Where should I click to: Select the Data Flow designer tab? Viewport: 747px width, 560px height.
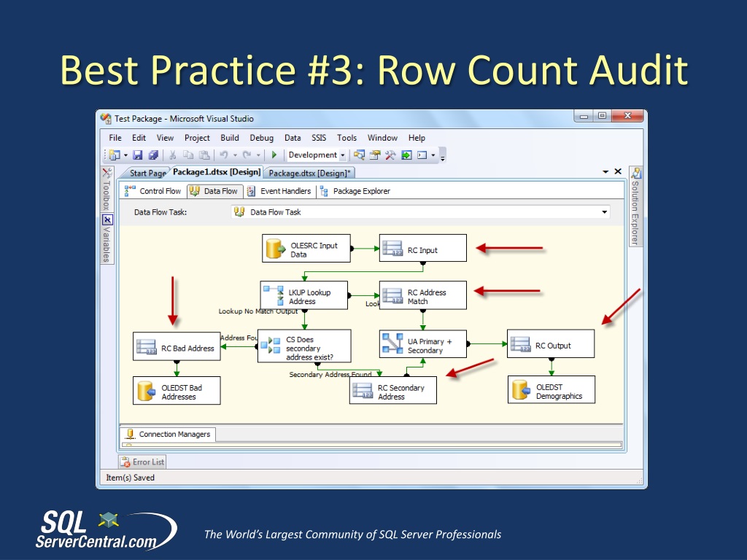[x=215, y=191]
